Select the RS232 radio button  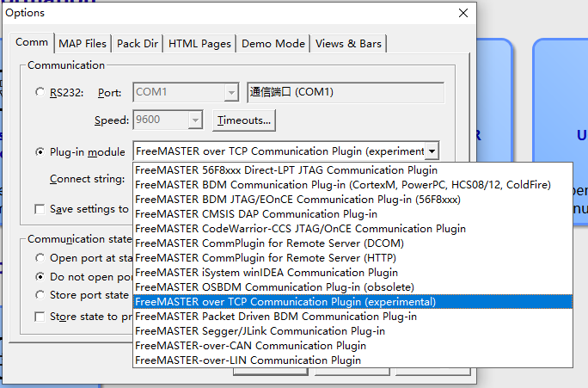pos(40,93)
